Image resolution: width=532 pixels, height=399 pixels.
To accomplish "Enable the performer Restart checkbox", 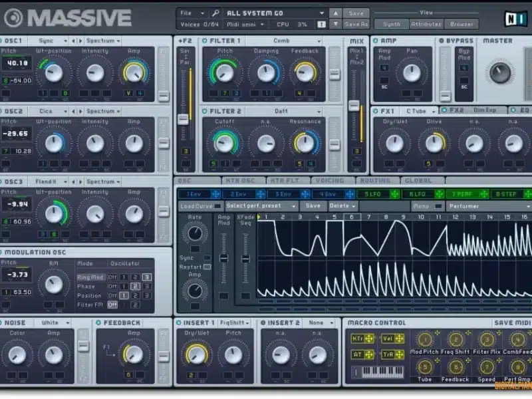I will point(207,267).
